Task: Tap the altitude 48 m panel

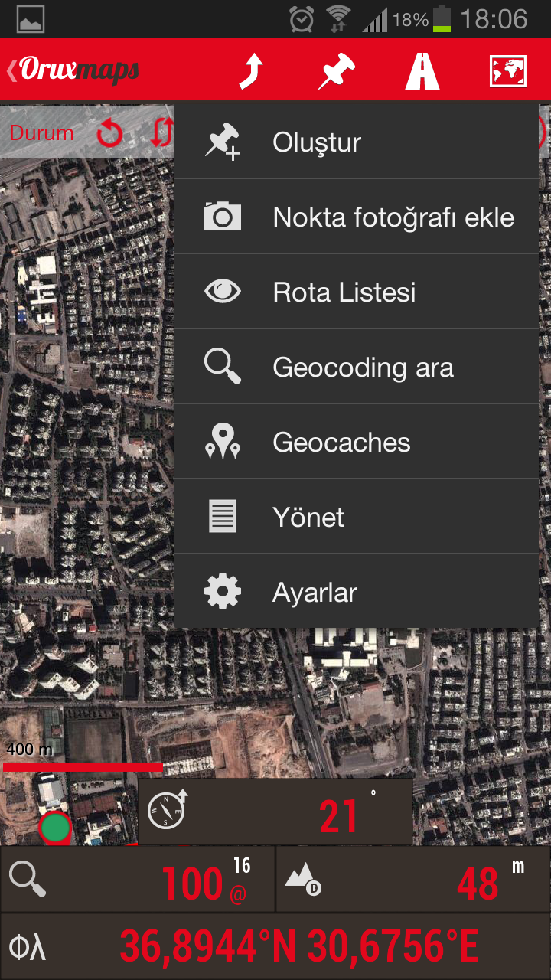Action: [x=413, y=879]
